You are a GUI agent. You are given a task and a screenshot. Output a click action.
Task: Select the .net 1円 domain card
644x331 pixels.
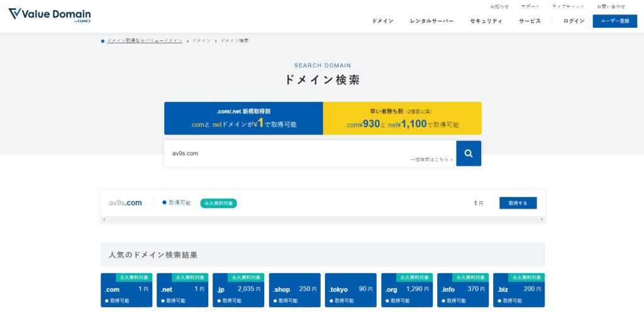tap(182, 290)
